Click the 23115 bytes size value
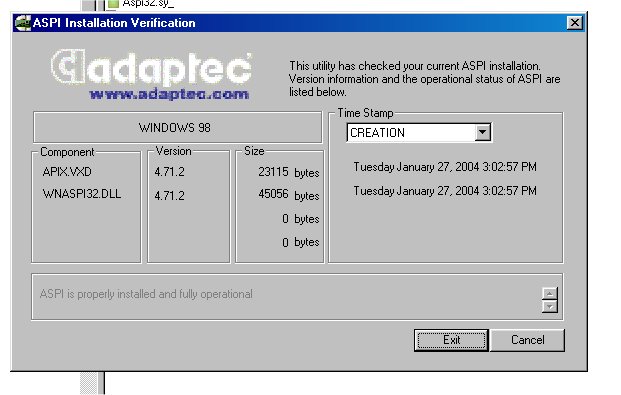This screenshot has width=621, height=395. (289, 172)
